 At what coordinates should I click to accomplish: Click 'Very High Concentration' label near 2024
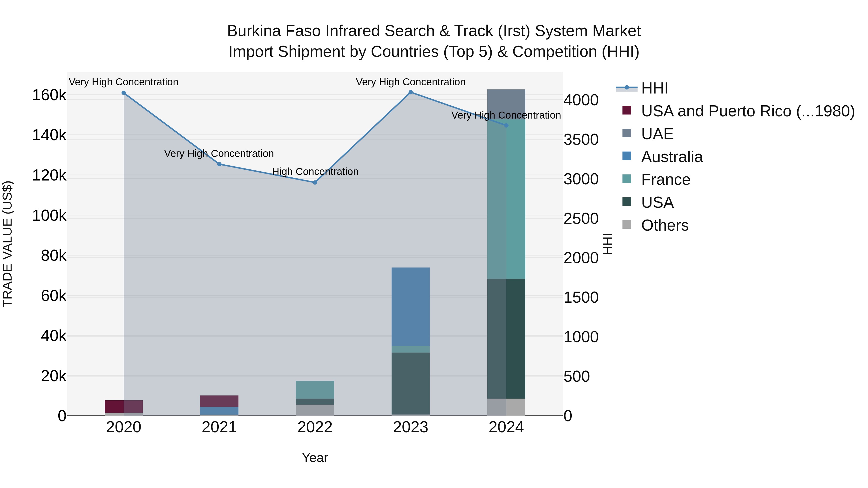click(506, 115)
